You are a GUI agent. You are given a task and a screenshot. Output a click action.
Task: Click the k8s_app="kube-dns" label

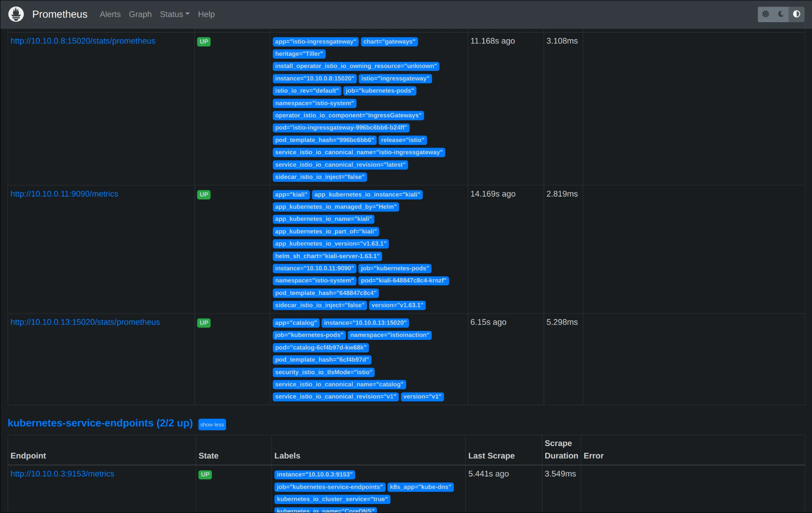[421, 488]
